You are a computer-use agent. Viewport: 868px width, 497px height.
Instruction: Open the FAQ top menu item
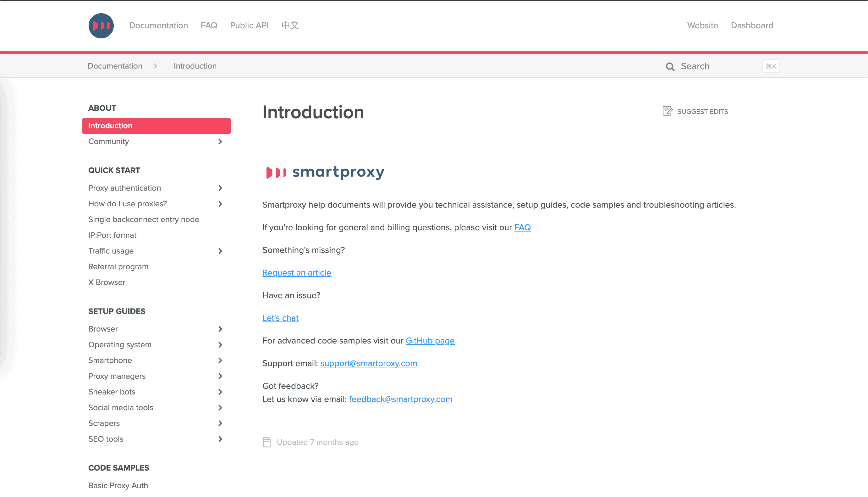pos(209,25)
